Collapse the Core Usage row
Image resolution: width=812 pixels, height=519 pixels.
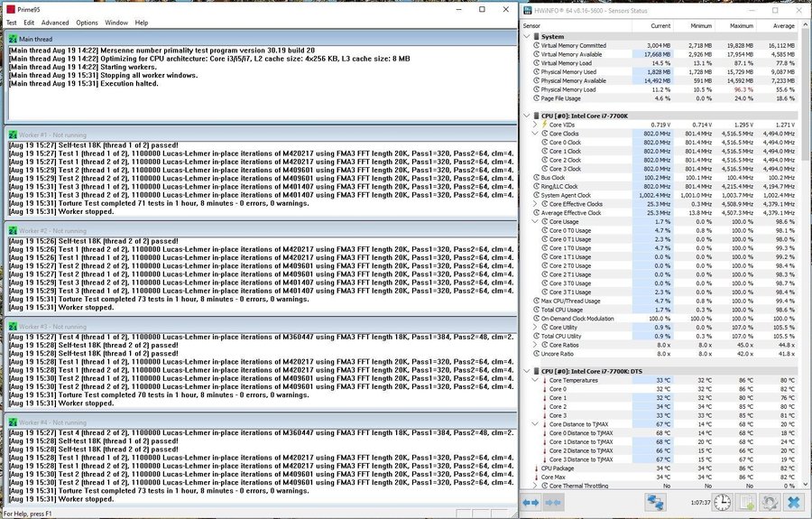point(535,221)
